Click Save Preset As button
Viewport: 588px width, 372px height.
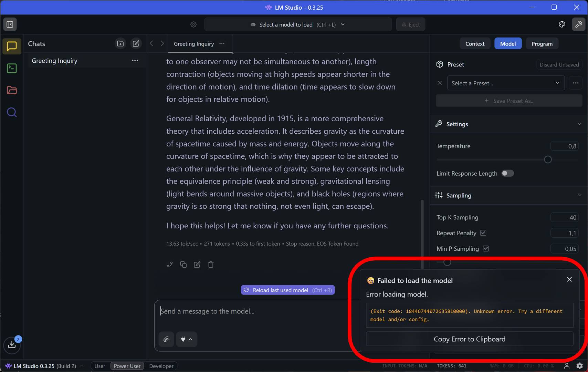pos(509,101)
